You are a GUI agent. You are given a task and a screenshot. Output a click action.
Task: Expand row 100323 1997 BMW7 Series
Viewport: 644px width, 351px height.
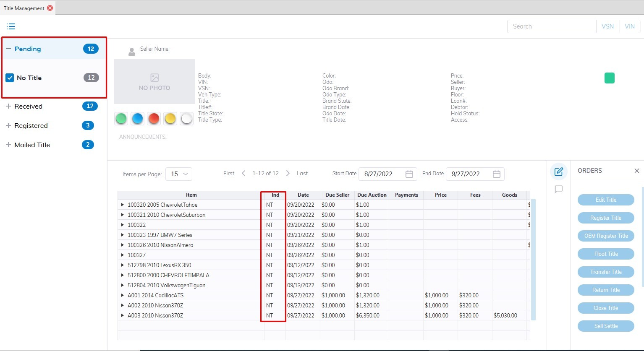click(x=123, y=235)
